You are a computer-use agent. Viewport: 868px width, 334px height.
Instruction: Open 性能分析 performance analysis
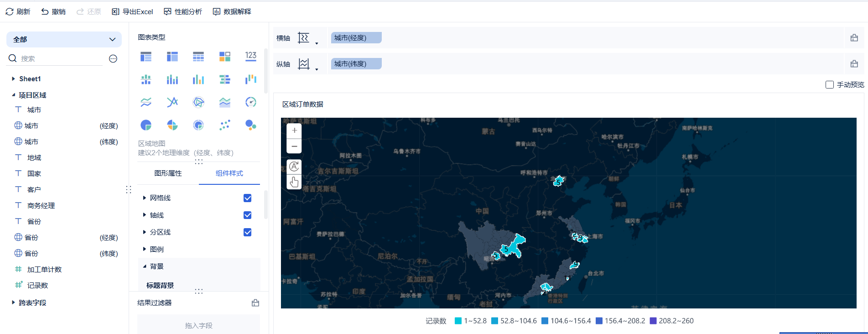coord(183,11)
